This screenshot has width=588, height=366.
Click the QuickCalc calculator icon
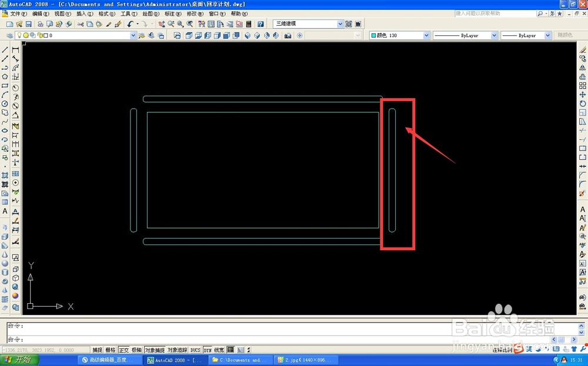[248, 24]
